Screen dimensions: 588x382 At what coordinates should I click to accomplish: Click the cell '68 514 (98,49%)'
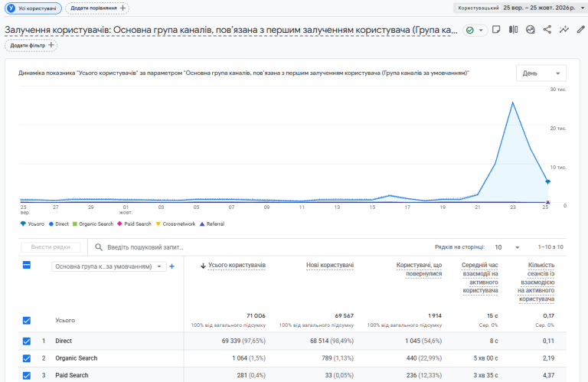point(332,341)
